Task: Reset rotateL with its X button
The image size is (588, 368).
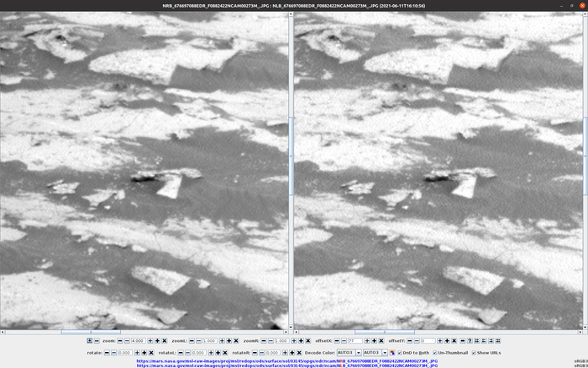Action: point(225,353)
